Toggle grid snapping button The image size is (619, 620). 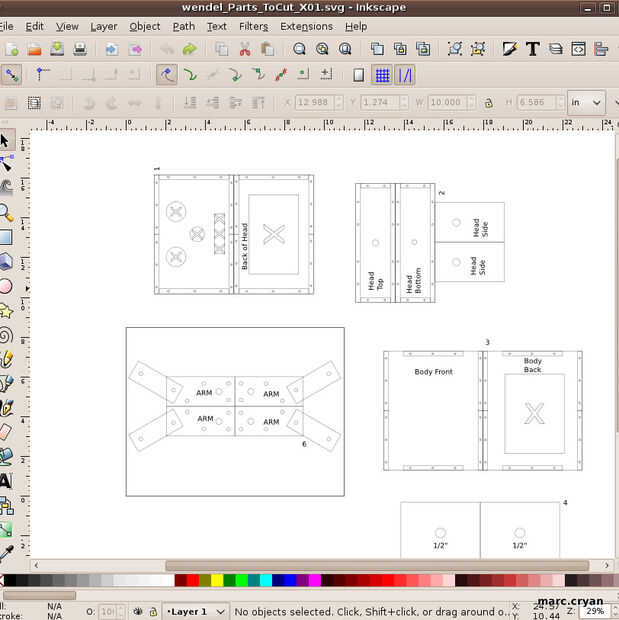[382, 75]
